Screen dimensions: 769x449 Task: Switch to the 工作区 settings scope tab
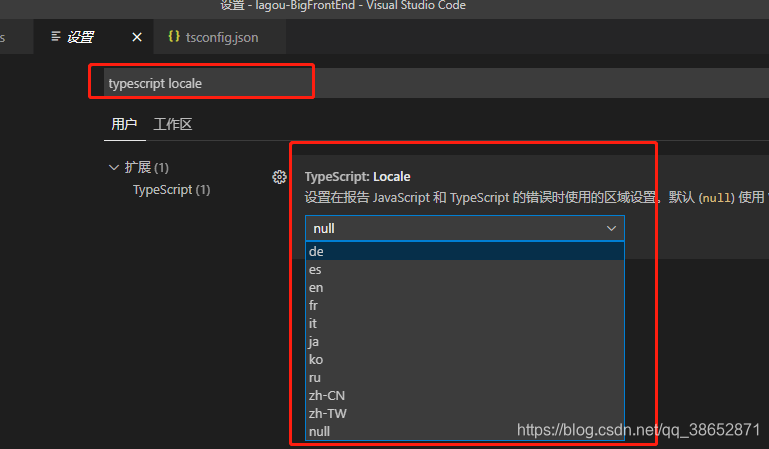pyautogui.click(x=173, y=125)
